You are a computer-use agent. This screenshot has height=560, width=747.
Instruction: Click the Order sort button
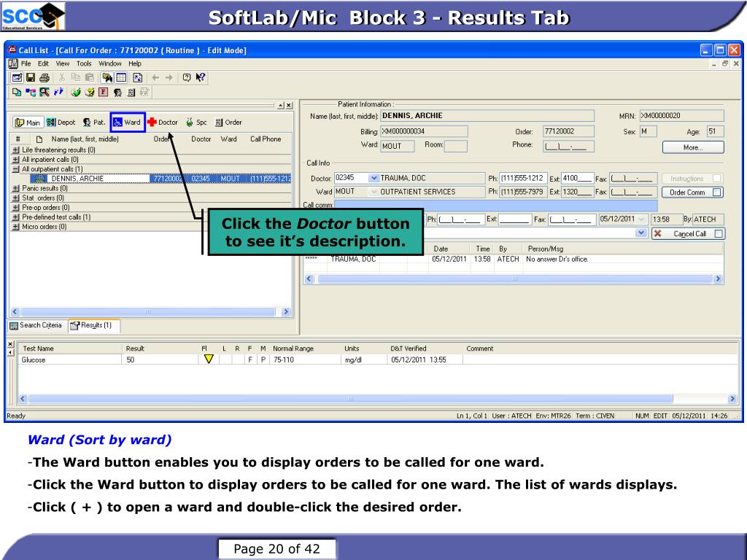tap(228, 122)
